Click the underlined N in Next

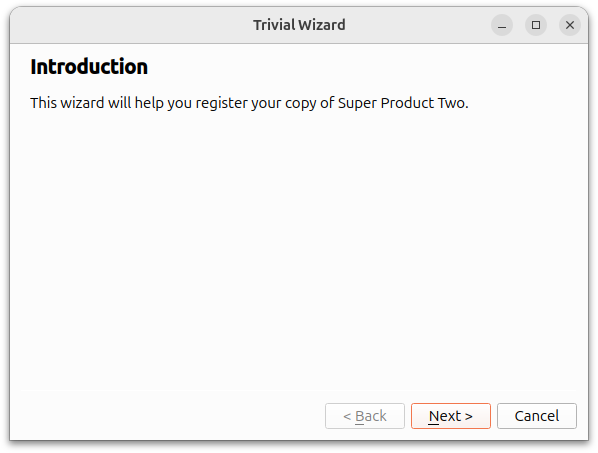pyautogui.click(x=434, y=416)
